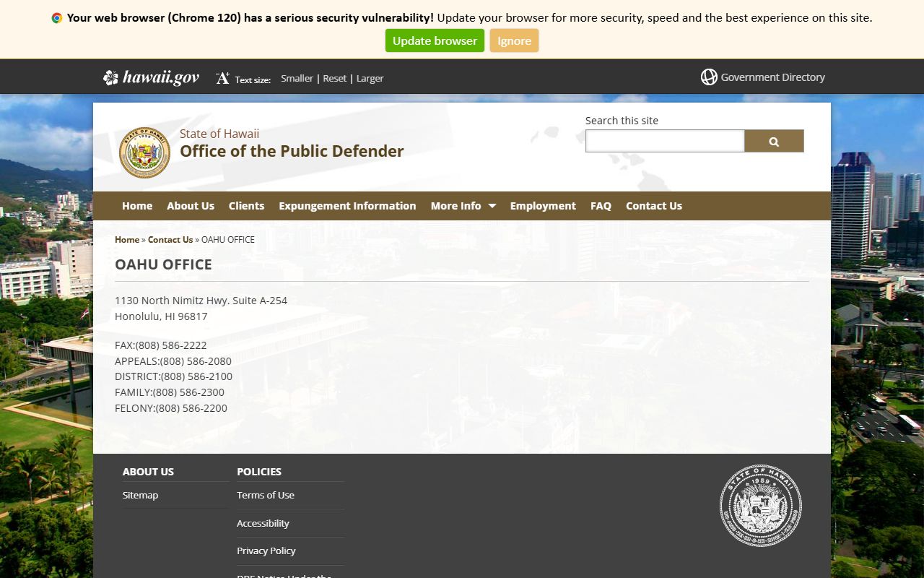Click the Home breadcrumb link
The height and width of the screenshot is (578, 924).
127,239
